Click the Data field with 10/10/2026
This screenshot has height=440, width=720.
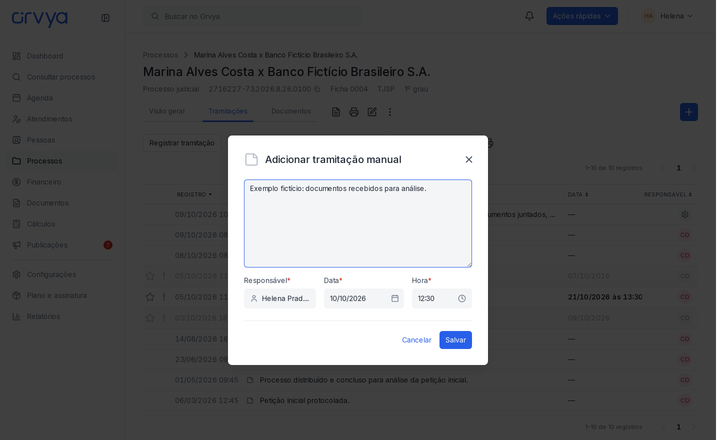point(363,299)
